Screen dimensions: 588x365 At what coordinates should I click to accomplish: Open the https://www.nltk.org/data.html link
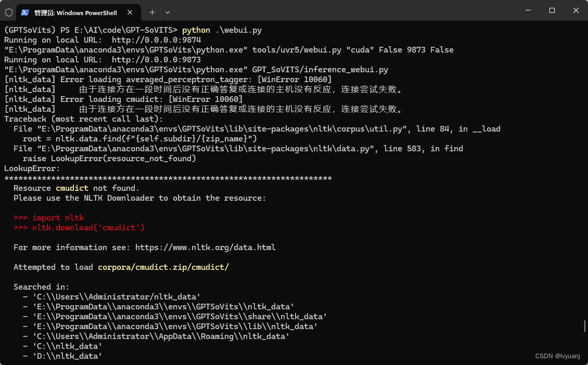(x=206, y=247)
